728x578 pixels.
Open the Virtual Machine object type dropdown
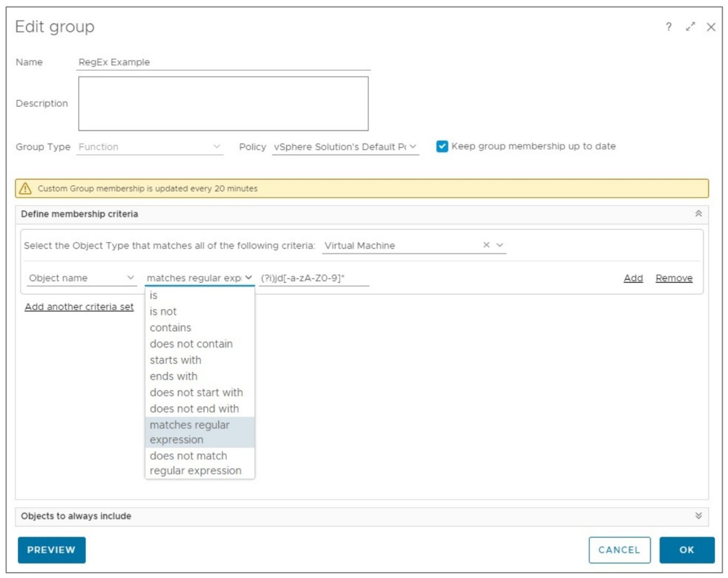click(x=500, y=245)
